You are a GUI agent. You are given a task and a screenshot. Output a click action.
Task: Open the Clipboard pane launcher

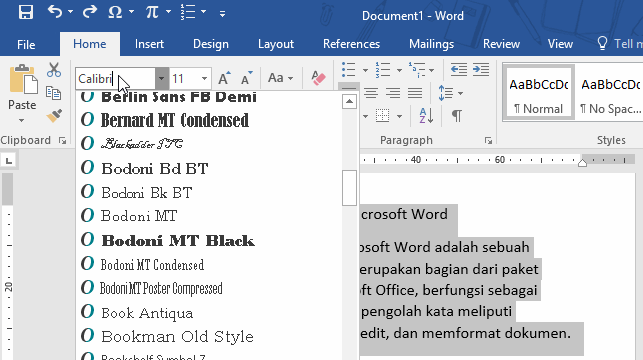click(63, 141)
